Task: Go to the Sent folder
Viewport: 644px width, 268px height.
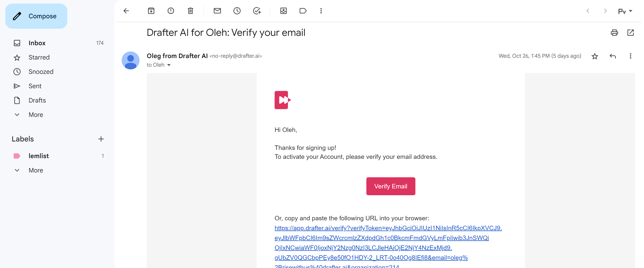Action: coord(35,86)
